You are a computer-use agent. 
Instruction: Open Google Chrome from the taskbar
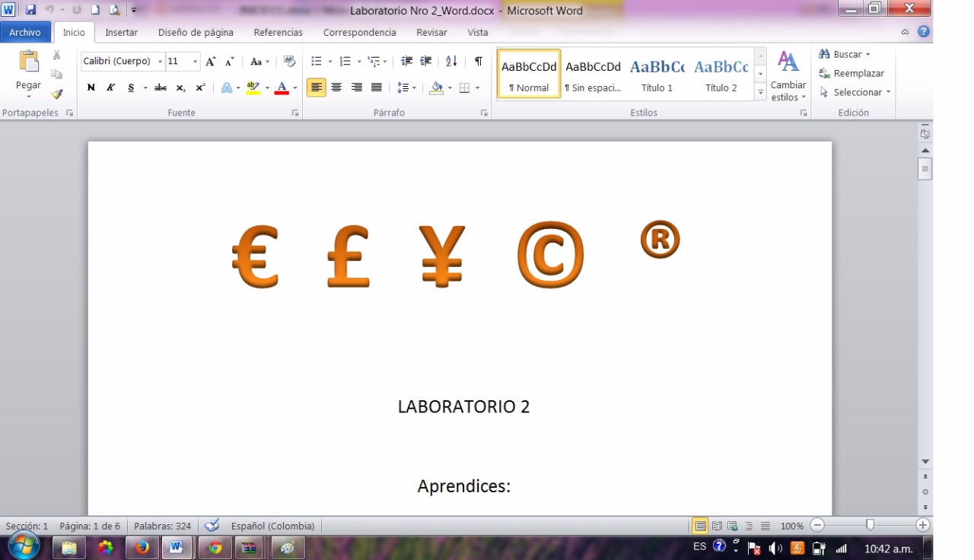(215, 547)
